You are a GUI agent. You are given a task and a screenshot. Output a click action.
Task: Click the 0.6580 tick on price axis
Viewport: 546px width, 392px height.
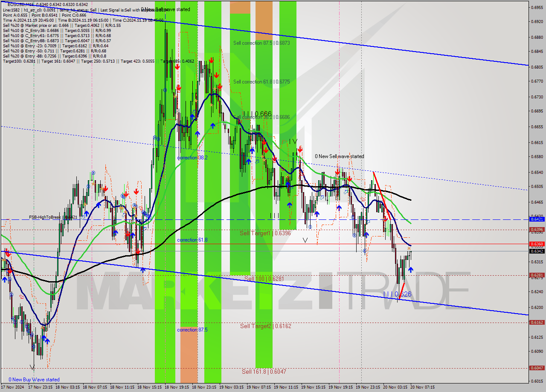(x=537, y=156)
